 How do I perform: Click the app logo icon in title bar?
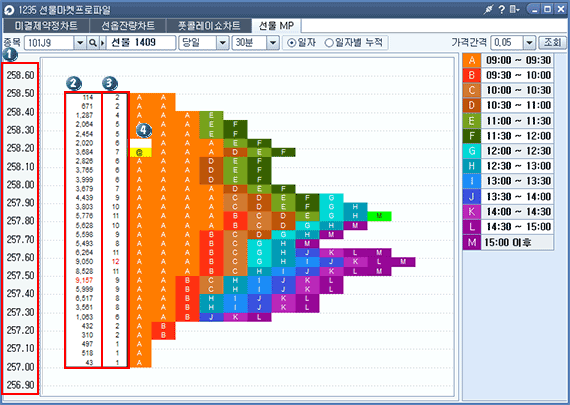click(9, 10)
